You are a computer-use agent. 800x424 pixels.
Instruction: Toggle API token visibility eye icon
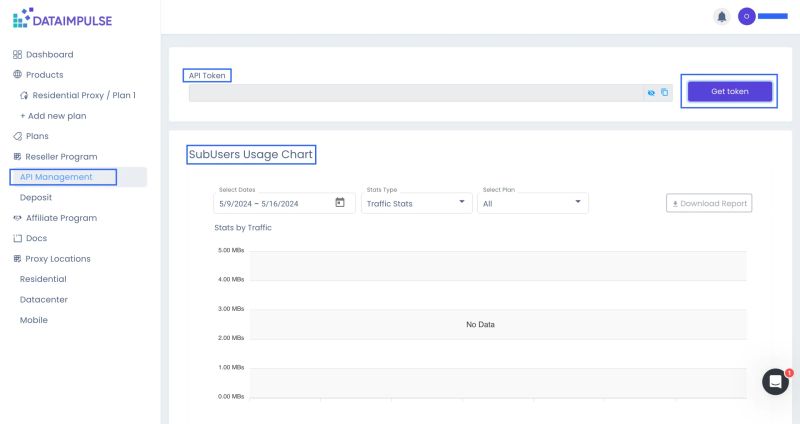(651, 93)
